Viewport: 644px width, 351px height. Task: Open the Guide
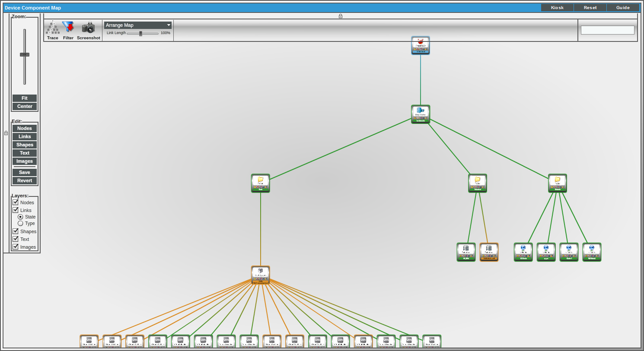(623, 7)
